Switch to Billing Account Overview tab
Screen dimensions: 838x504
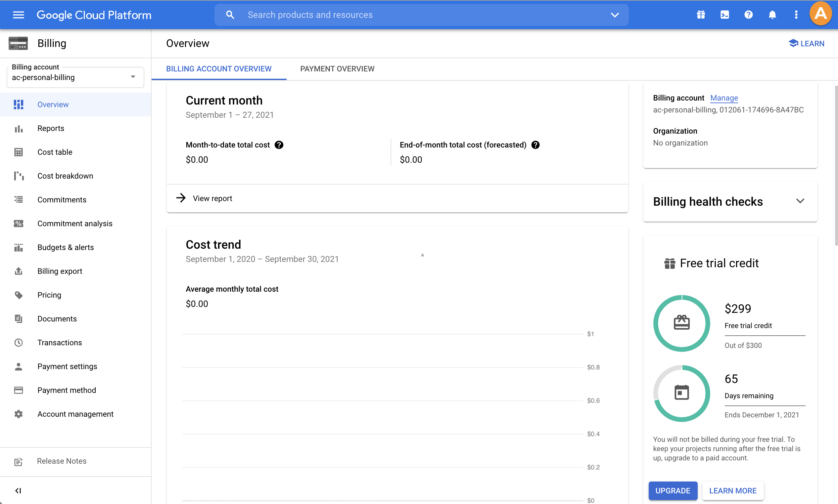click(x=218, y=69)
